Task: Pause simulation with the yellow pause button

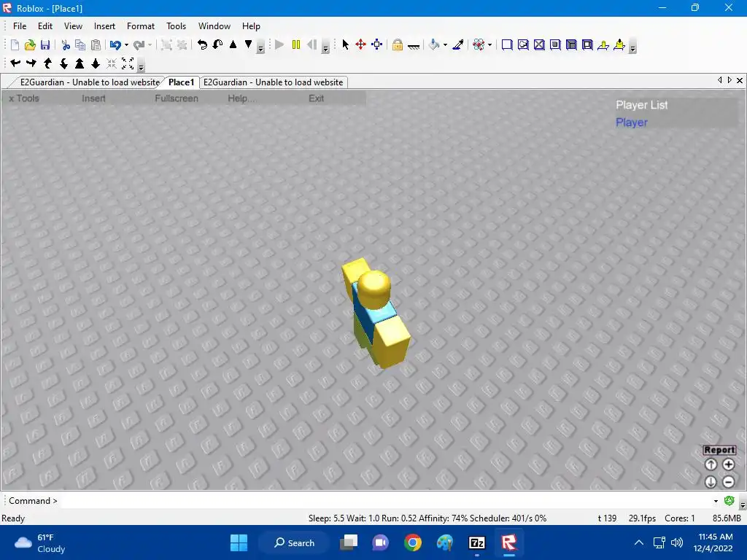Action: coord(296,44)
